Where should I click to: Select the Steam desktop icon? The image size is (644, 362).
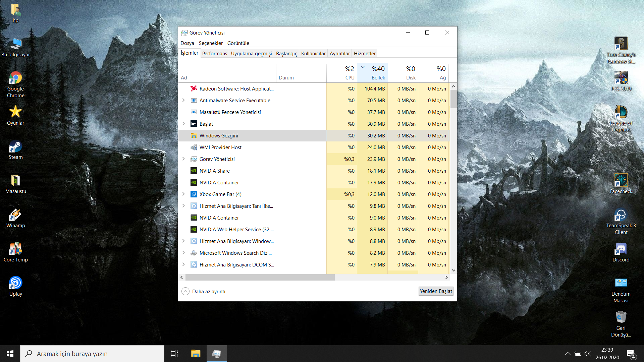tap(15, 149)
